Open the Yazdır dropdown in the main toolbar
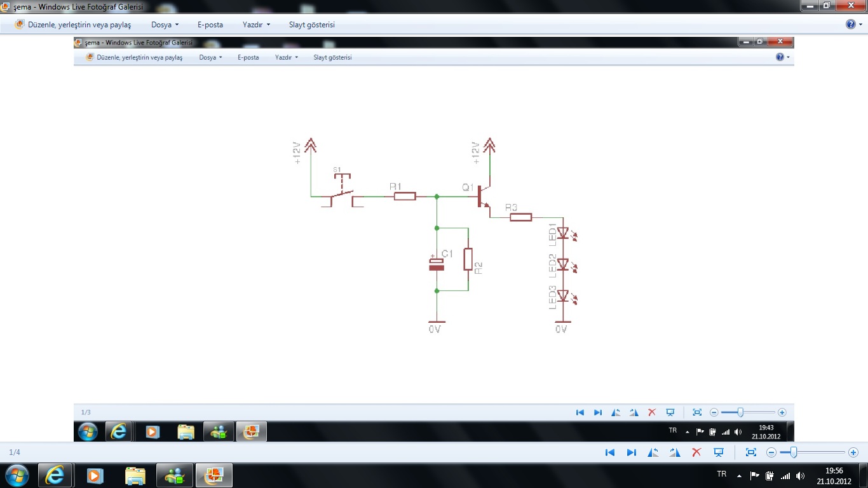The width and height of the screenshot is (868, 488). (256, 25)
